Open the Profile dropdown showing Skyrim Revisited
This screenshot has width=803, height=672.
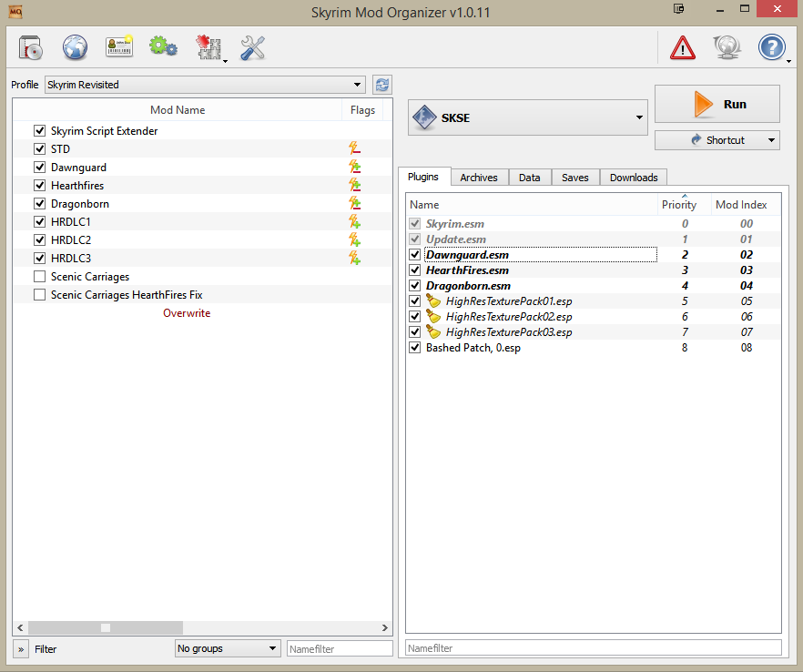[205, 85]
